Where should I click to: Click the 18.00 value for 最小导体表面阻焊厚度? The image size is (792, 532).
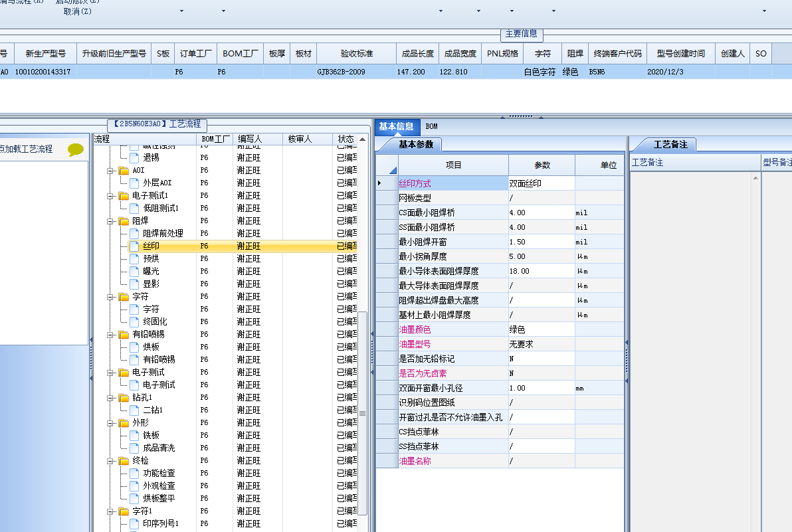542,271
